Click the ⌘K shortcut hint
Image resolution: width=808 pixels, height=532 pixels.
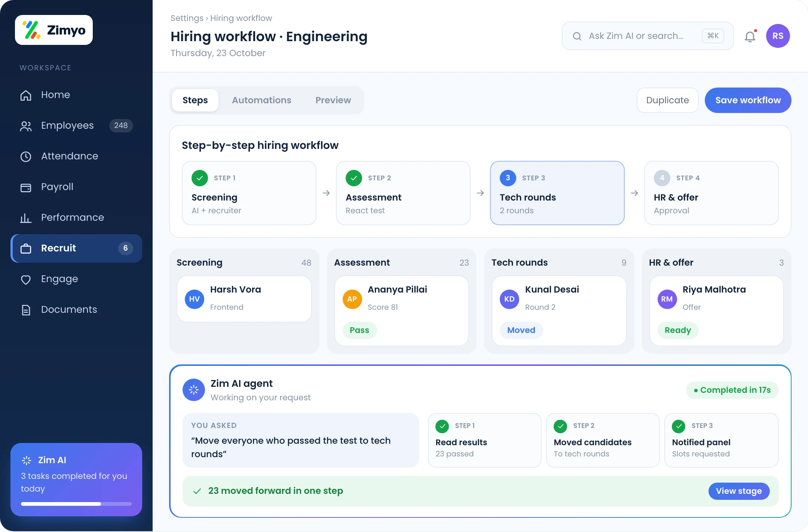[x=713, y=36]
